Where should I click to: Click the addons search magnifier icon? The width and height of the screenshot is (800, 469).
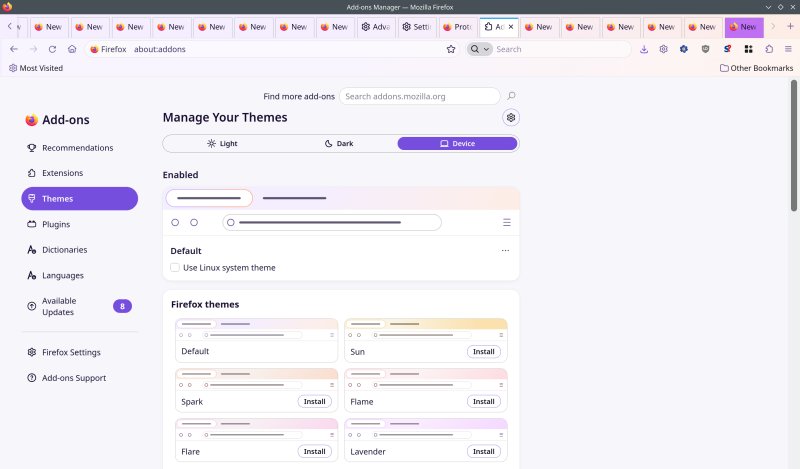point(511,96)
